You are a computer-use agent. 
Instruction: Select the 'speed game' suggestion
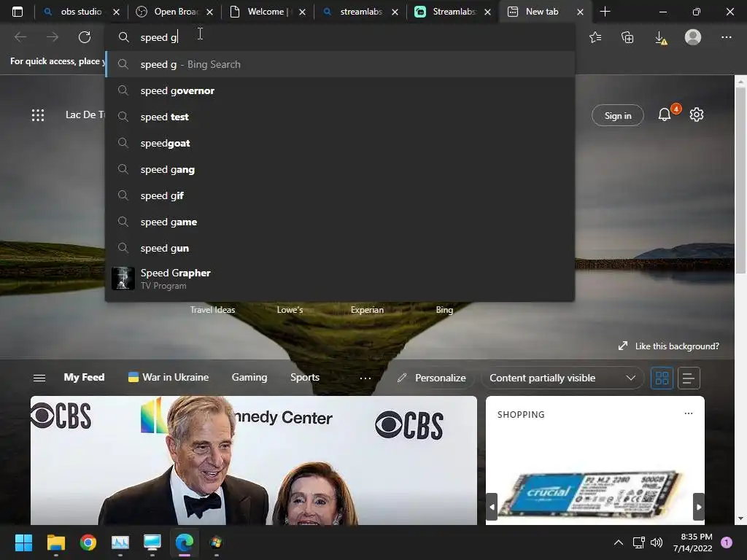[x=340, y=222]
